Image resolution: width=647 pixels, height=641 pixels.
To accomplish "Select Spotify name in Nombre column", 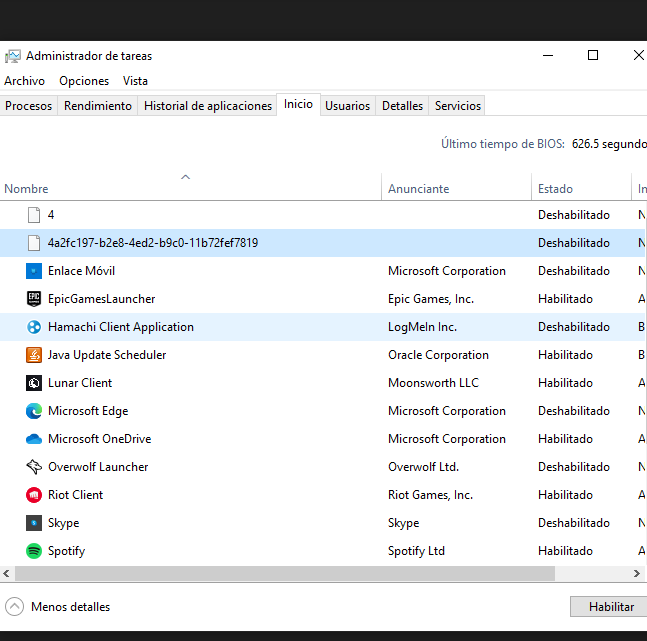I will click(66, 551).
